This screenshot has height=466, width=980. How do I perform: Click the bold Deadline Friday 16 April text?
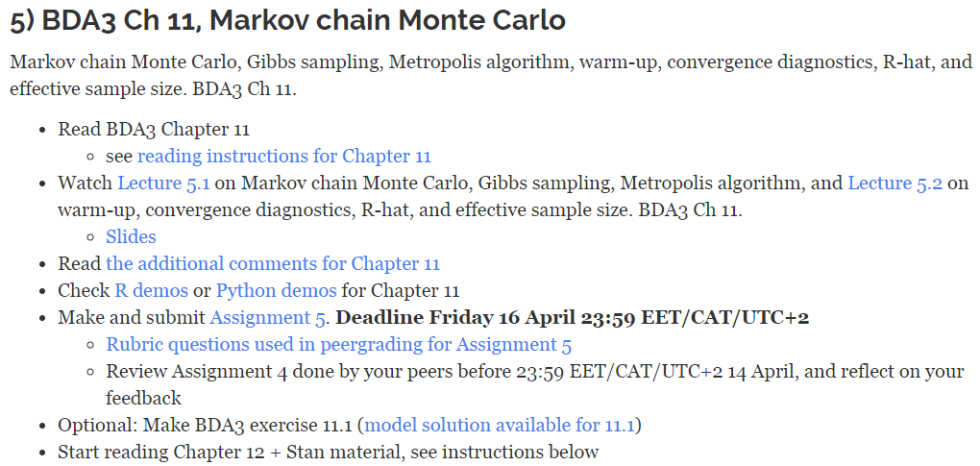(x=573, y=317)
